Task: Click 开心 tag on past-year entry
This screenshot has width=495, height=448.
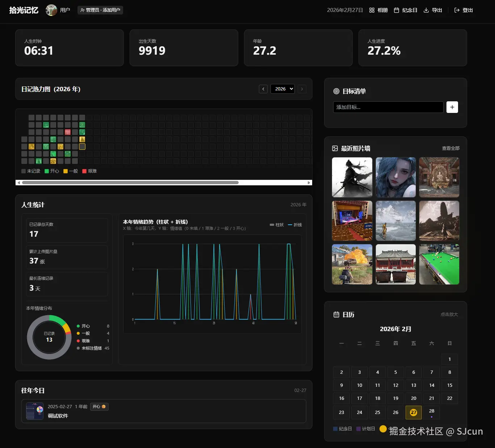Action: tap(99, 407)
